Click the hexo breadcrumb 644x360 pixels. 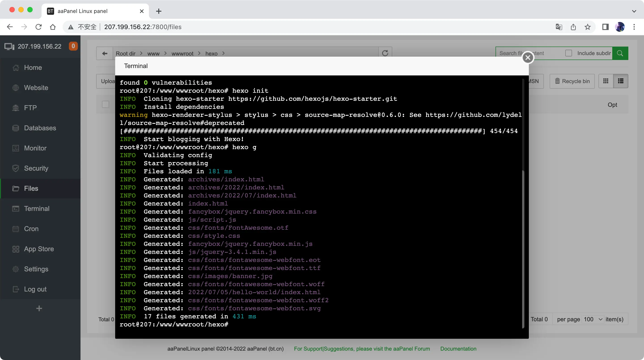(x=211, y=54)
